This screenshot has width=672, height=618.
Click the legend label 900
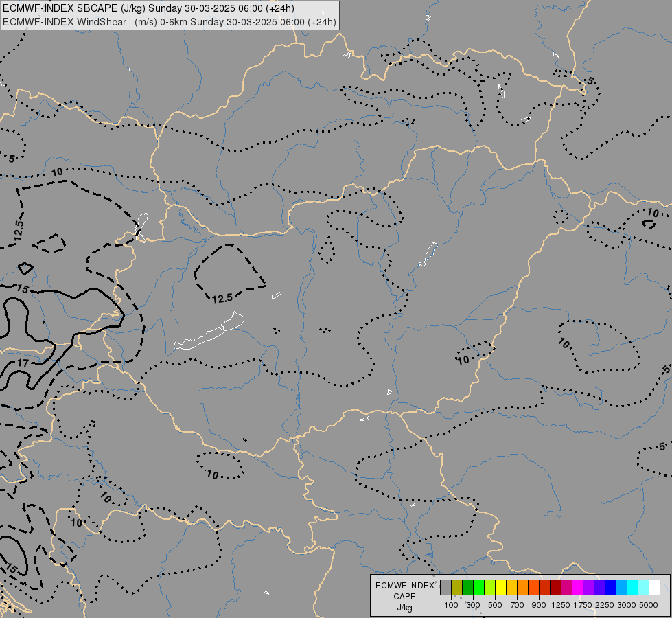pyautogui.click(x=539, y=605)
